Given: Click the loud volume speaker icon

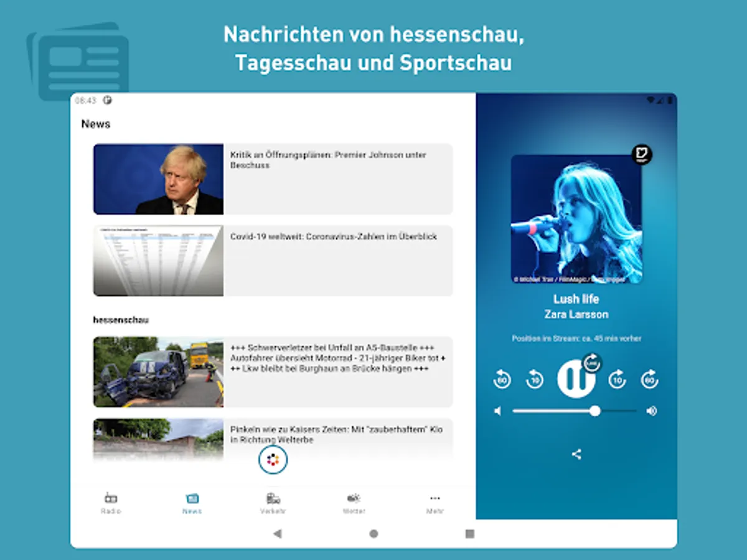Looking at the screenshot, I should pos(652,411).
